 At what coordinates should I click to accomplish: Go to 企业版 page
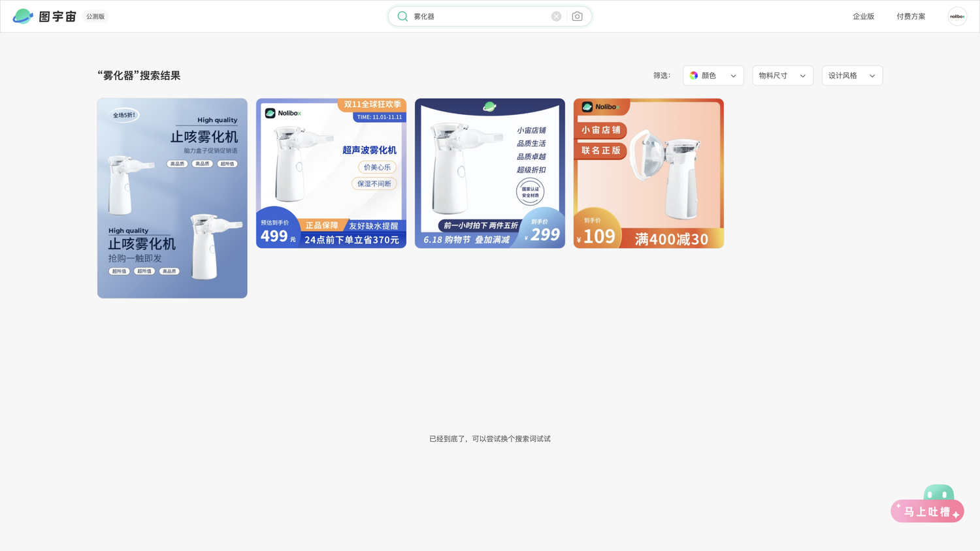863,16
